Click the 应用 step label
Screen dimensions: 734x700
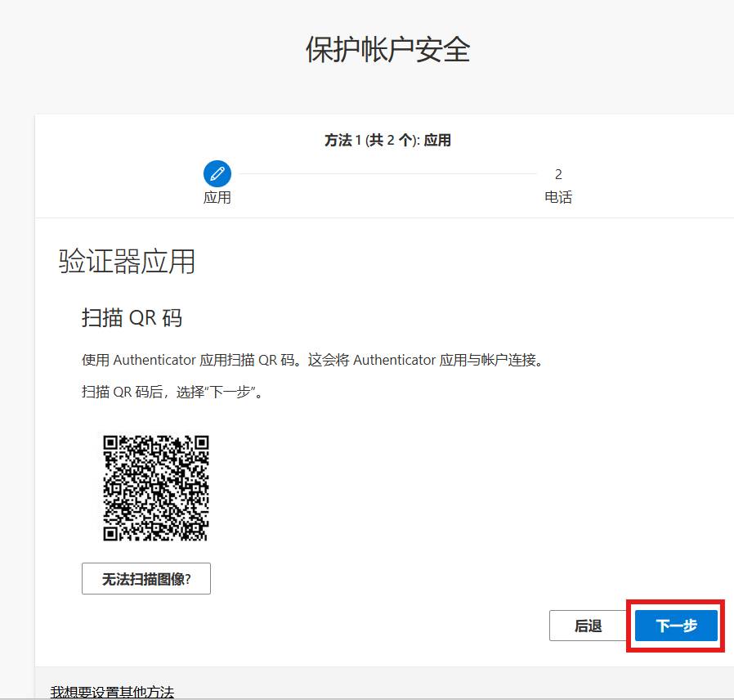[217, 197]
